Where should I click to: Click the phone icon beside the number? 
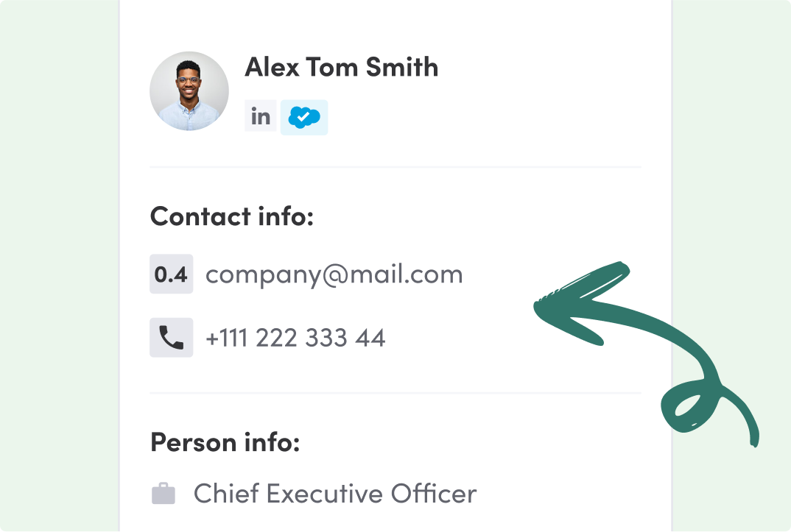pos(172,338)
